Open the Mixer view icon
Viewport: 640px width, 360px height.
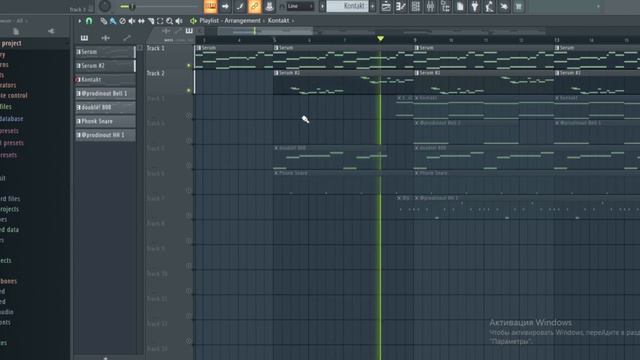click(430, 7)
